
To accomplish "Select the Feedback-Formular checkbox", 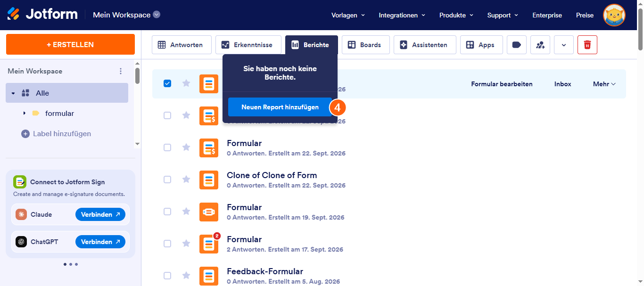I will 167,276.
